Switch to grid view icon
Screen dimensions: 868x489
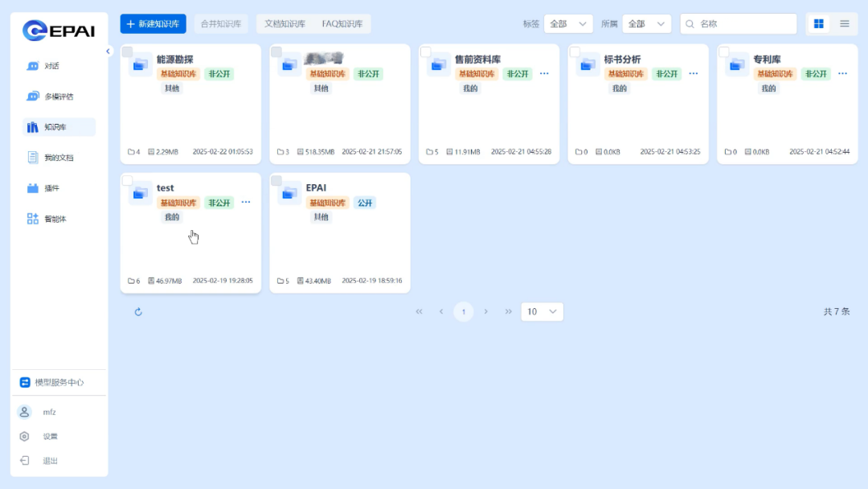tap(818, 24)
